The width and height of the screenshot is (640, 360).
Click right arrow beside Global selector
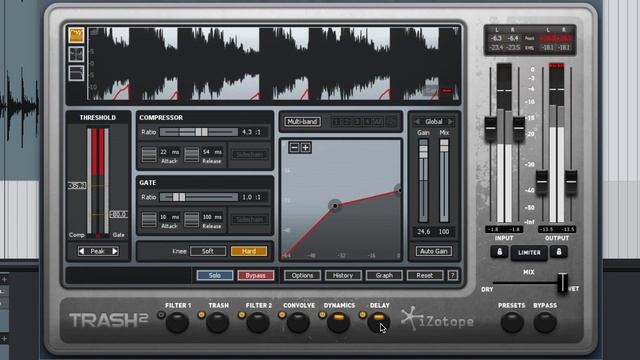click(x=451, y=122)
